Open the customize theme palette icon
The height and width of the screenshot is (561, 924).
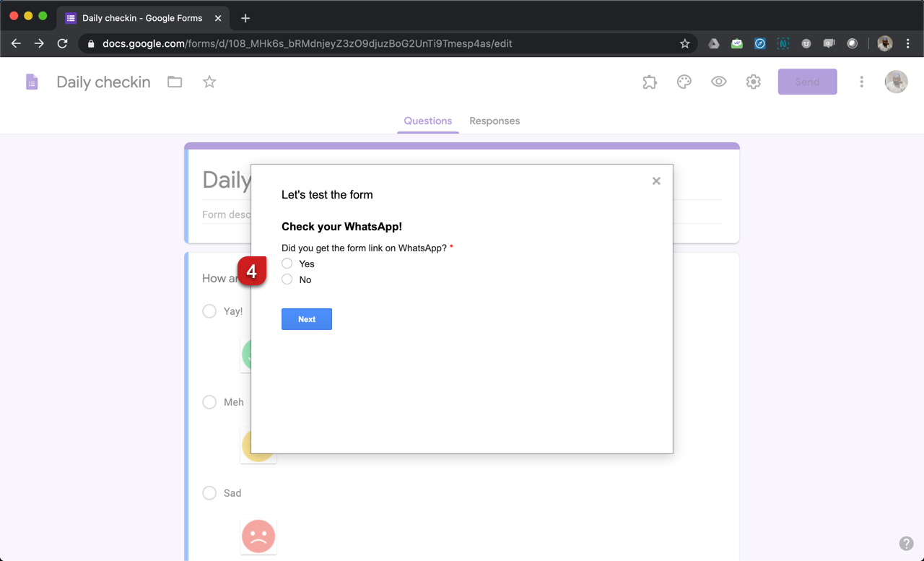(684, 82)
